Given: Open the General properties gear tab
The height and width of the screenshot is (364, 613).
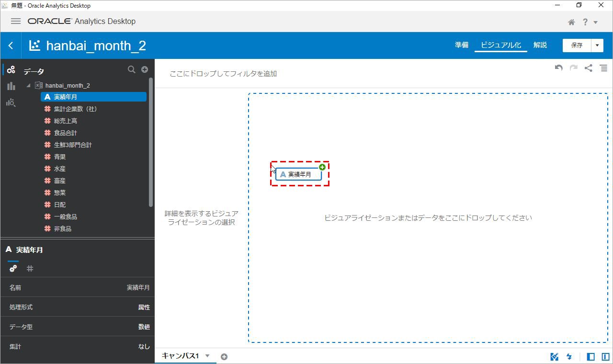Looking at the screenshot, I should click(13, 269).
